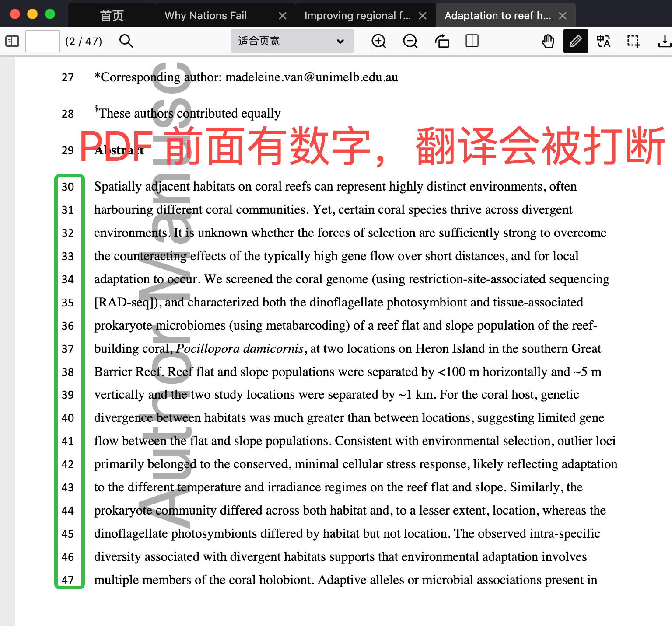Open the search magnifier tool
The height and width of the screenshot is (626, 672).
point(126,41)
